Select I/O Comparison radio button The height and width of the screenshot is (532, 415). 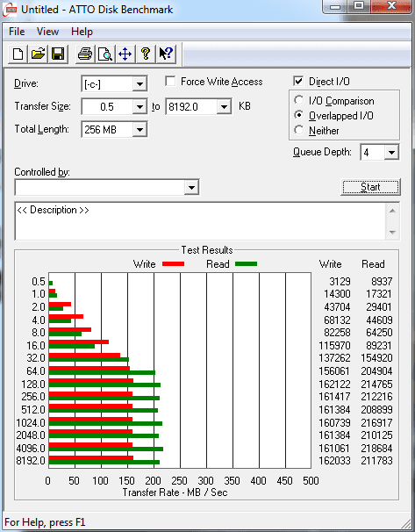click(298, 100)
